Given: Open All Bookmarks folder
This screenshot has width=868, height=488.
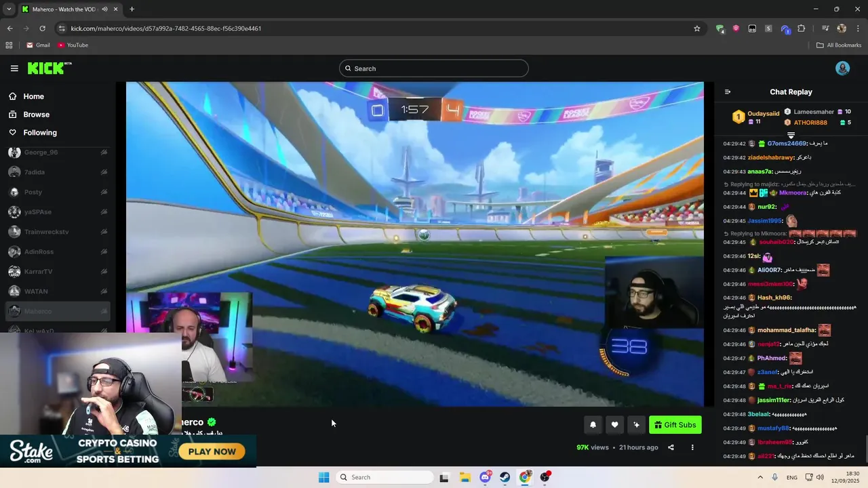Looking at the screenshot, I should click(x=839, y=45).
